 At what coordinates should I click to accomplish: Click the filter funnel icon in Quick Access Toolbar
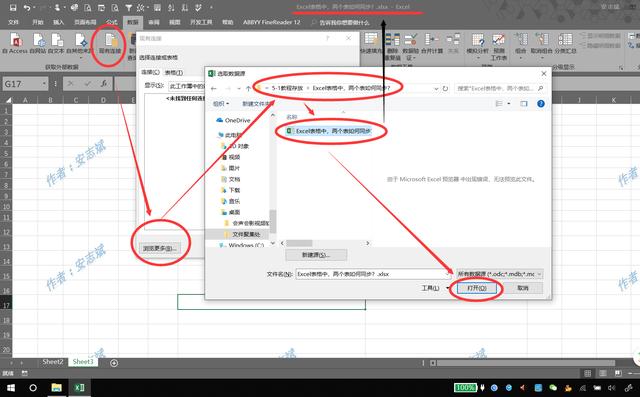coord(128,7)
